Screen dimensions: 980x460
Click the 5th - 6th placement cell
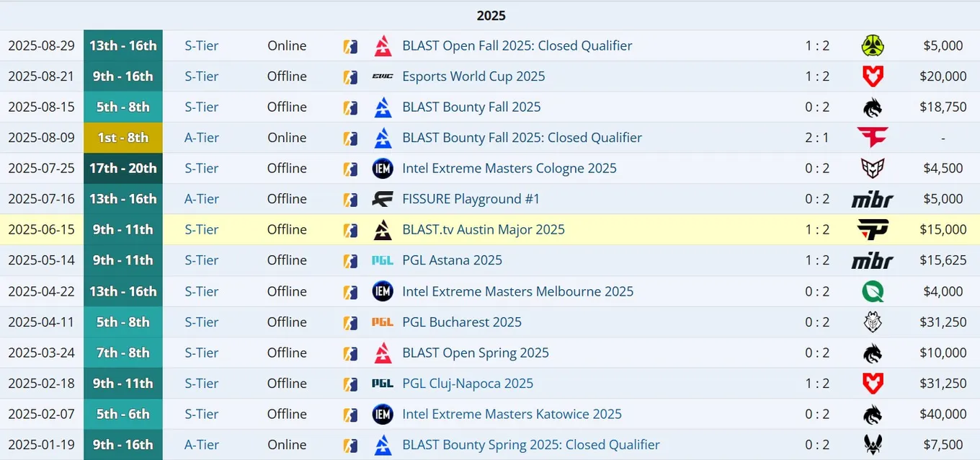click(x=123, y=414)
